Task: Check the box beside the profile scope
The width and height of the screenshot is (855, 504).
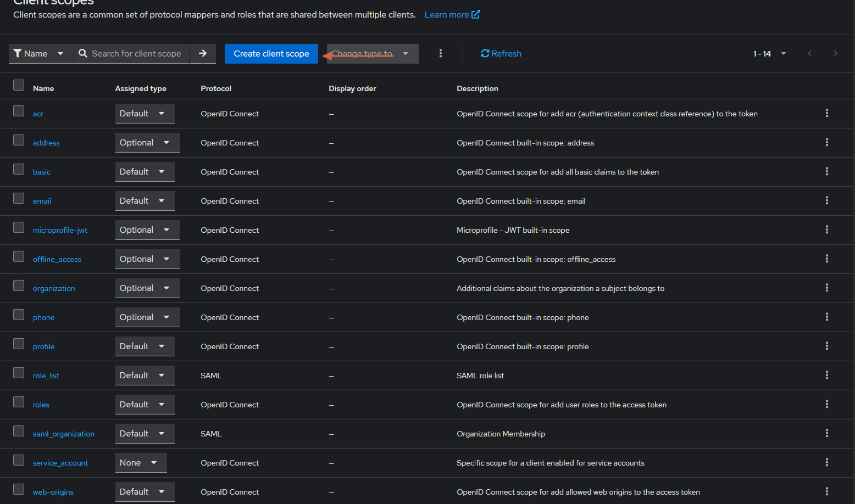Action: tap(19, 344)
